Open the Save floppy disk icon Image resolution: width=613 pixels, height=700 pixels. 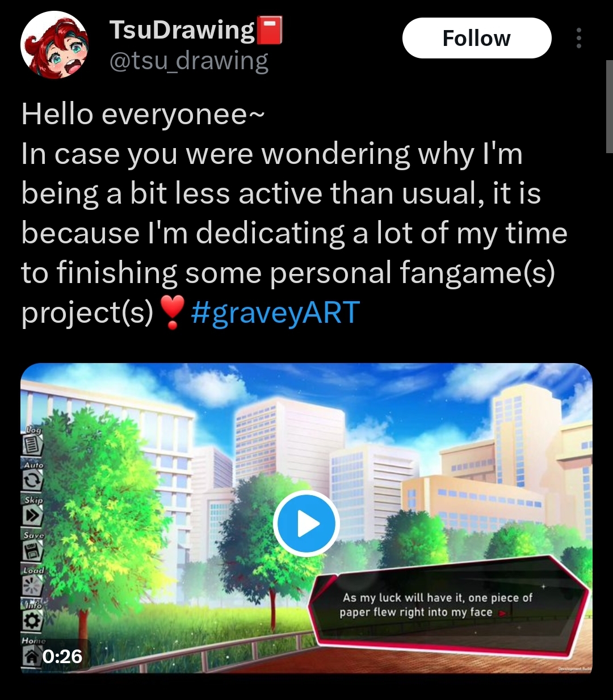tap(33, 550)
